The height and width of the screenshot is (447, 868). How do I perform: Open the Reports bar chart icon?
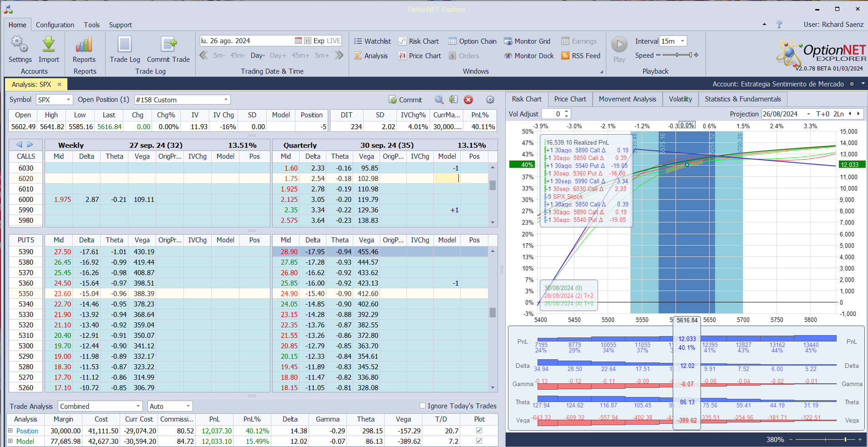(x=84, y=45)
